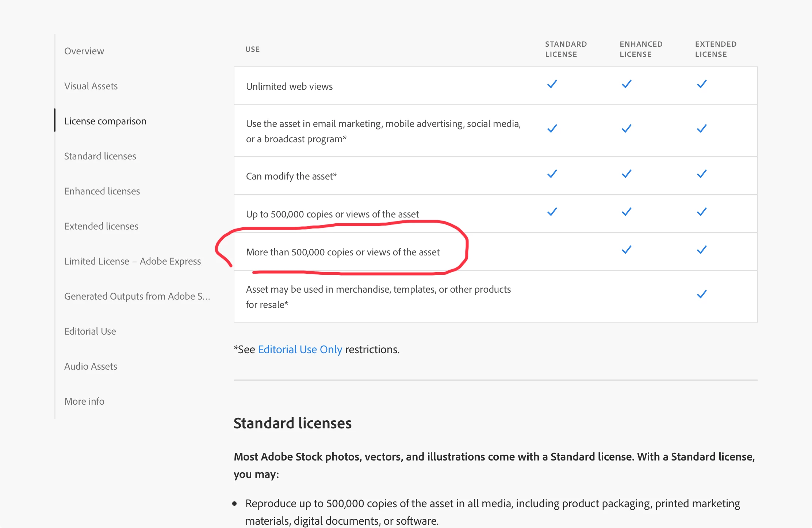Click Enhanced checkmark for More than 500,000 copies
812x528 pixels.
click(x=627, y=250)
